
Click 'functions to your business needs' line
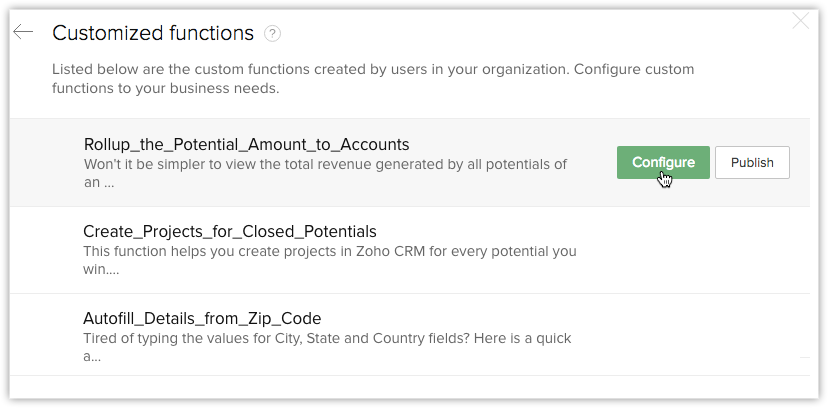(x=165, y=88)
